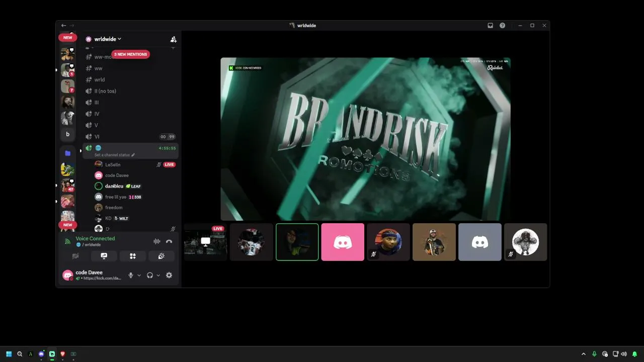Focus the BRANDRISK live stream video

(x=365, y=139)
